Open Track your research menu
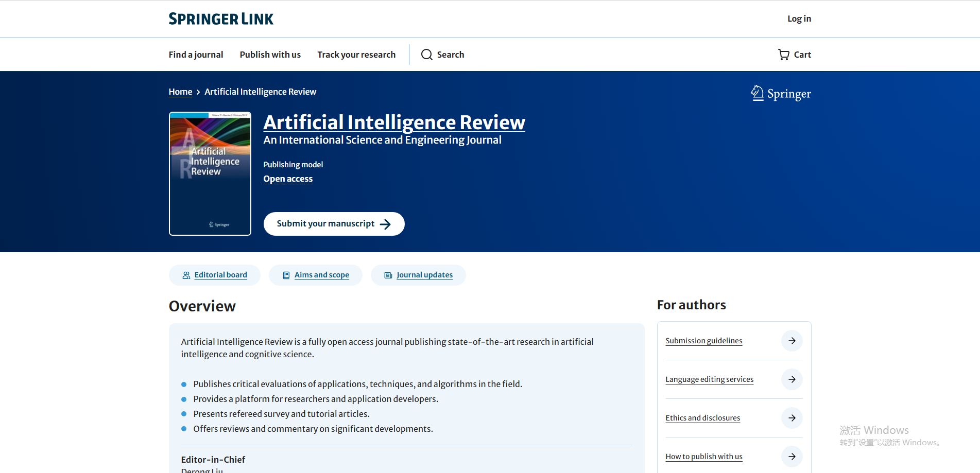Viewport: 980px width, 473px height. [356, 55]
